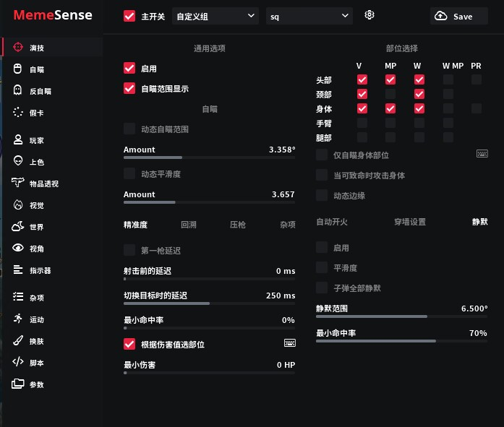Click the Save button

tap(459, 16)
